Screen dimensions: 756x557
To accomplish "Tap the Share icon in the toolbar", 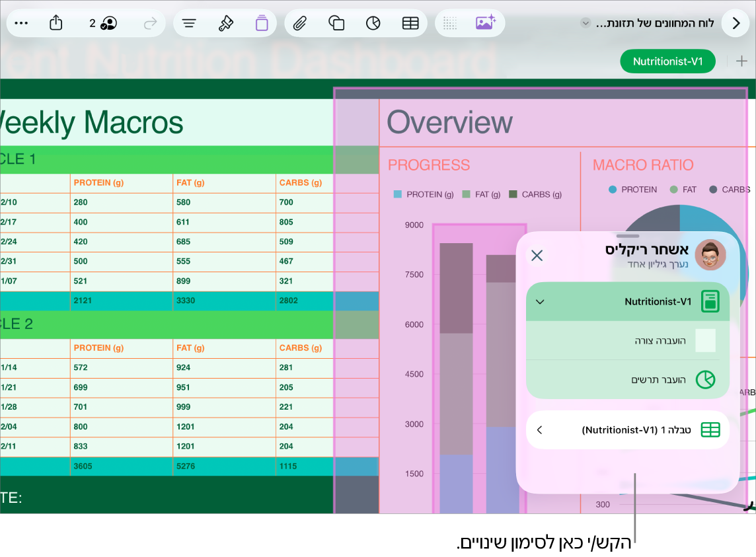I will [56, 22].
